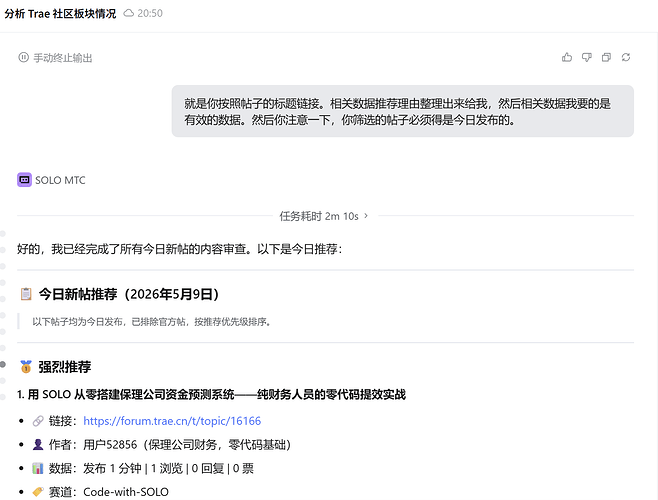Click the tag icon before 赛道
Image resolution: width=658 pixels, height=500 pixels.
(38, 492)
